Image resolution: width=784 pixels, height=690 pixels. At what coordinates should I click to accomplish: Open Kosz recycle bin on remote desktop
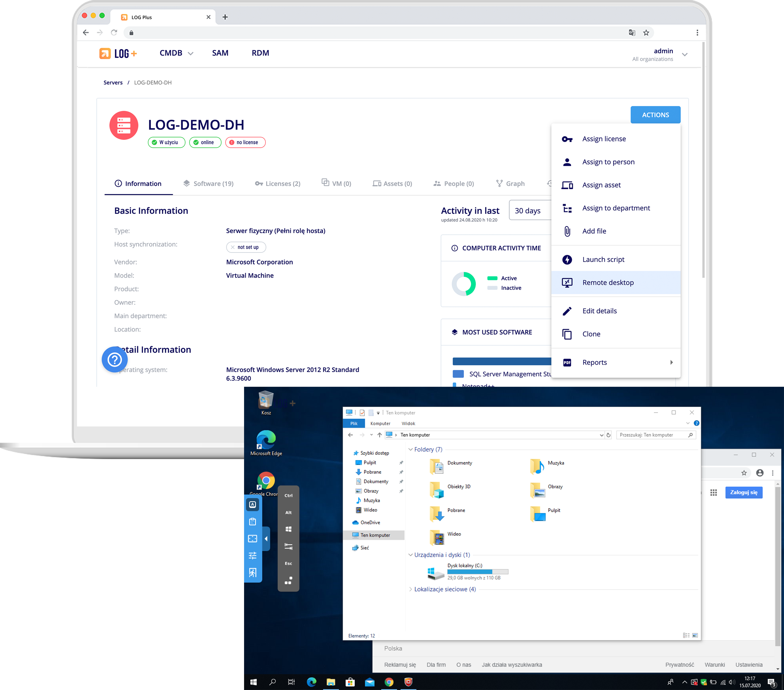coord(266,403)
